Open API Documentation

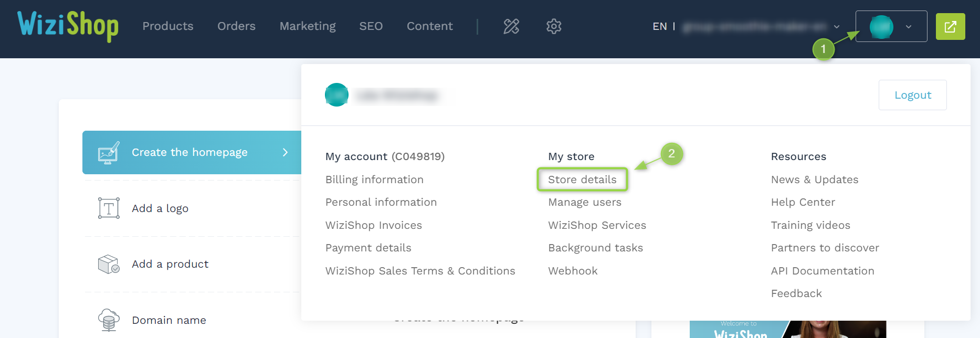823,271
